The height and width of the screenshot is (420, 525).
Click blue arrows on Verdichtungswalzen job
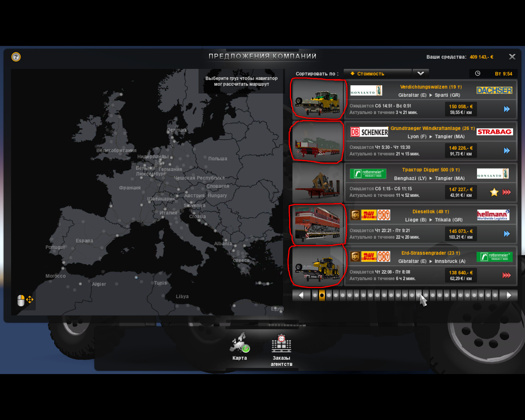[x=507, y=109]
